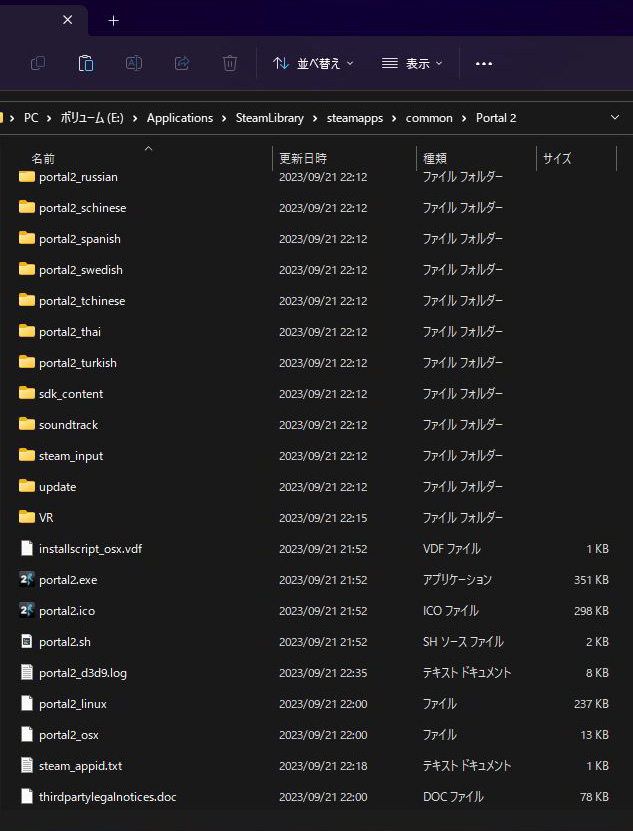Select the portal2_schinese folder icon

click(27, 207)
